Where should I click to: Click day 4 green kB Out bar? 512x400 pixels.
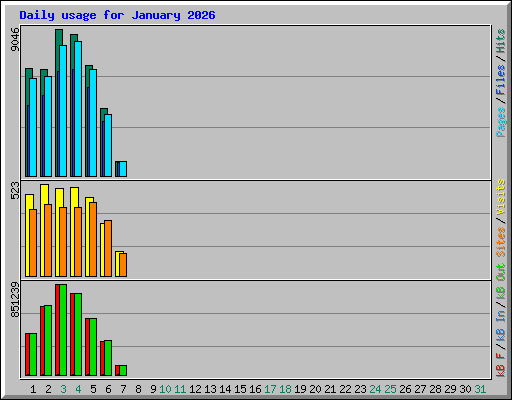pos(78,335)
